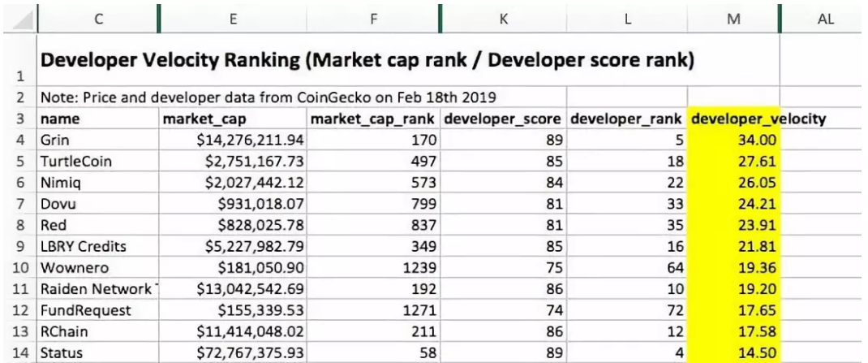Click market cap rank 799
Screen dimensions: 868x363
tap(373, 204)
